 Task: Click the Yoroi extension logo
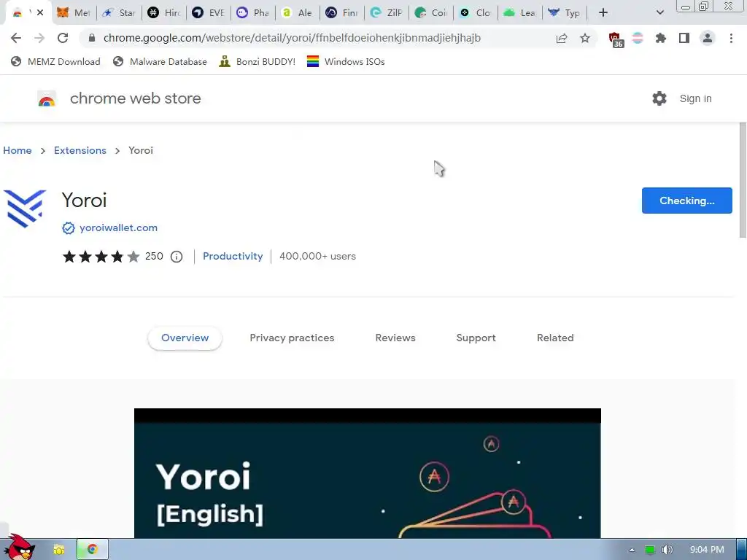(25, 209)
